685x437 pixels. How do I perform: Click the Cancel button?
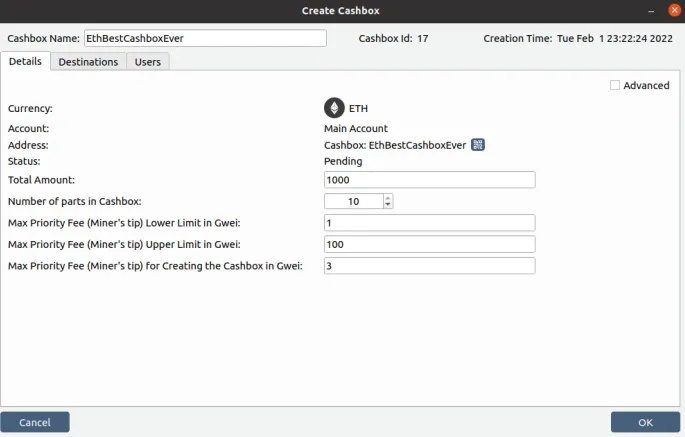point(35,422)
